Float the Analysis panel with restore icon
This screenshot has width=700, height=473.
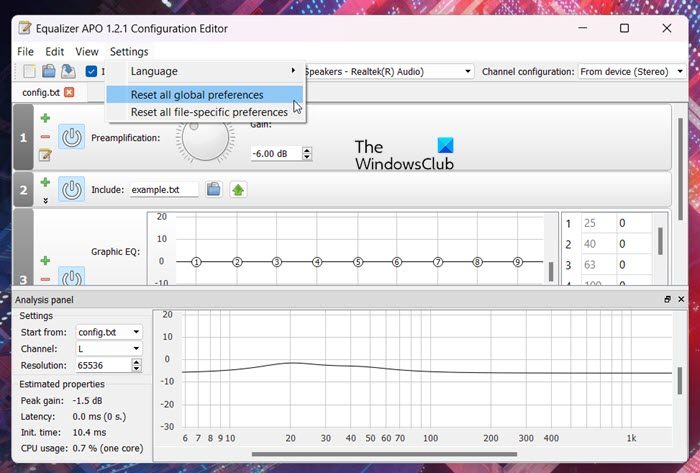click(667, 299)
